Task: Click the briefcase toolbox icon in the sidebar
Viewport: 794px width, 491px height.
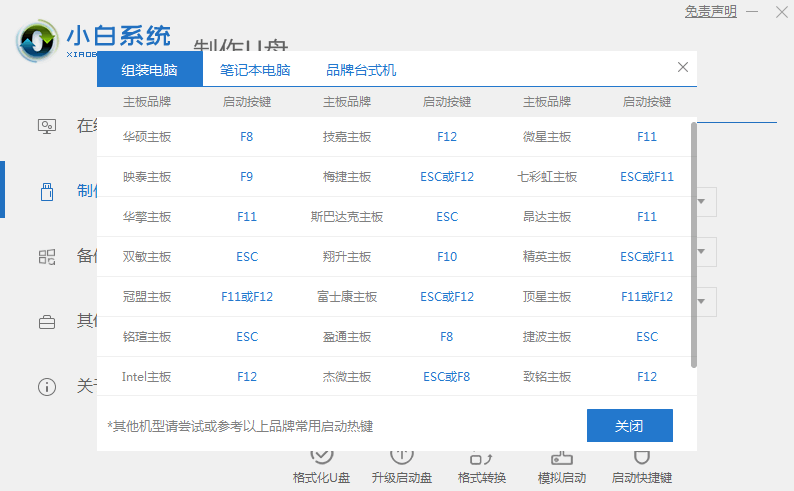Action: coord(47,322)
